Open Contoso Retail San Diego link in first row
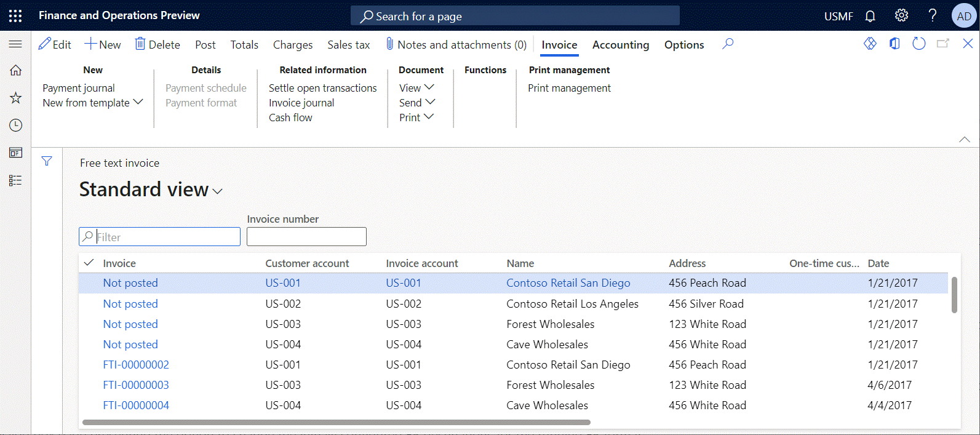980x435 pixels. point(568,283)
